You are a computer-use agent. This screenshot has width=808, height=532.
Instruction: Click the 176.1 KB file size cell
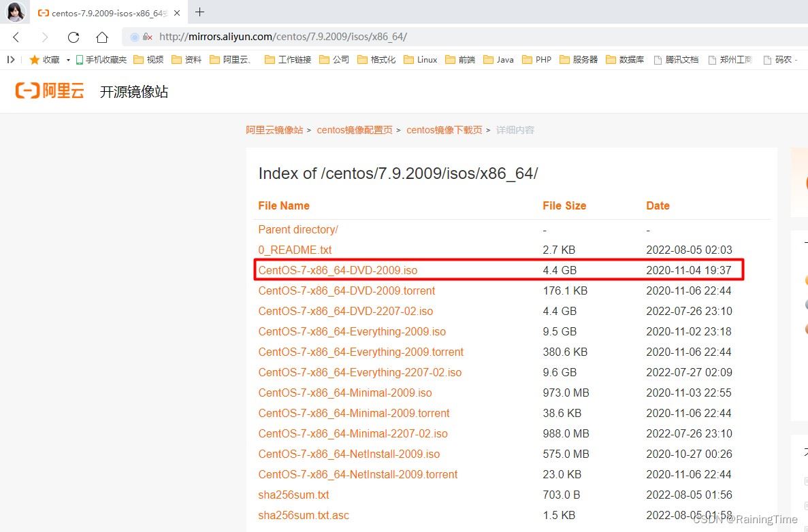(x=565, y=290)
